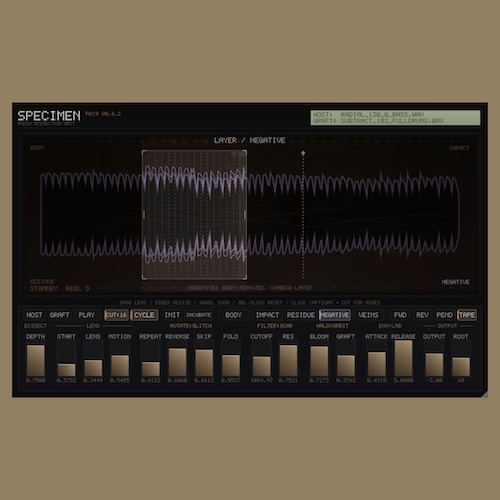The height and width of the screenshot is (500, 500).
Task: Choose PEND pendulum playback mode
Action: (444, 315)
